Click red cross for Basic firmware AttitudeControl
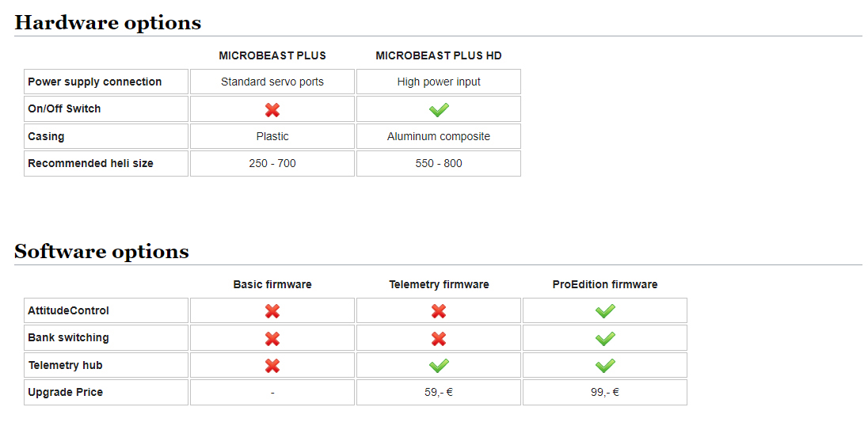 pos(272,311)
